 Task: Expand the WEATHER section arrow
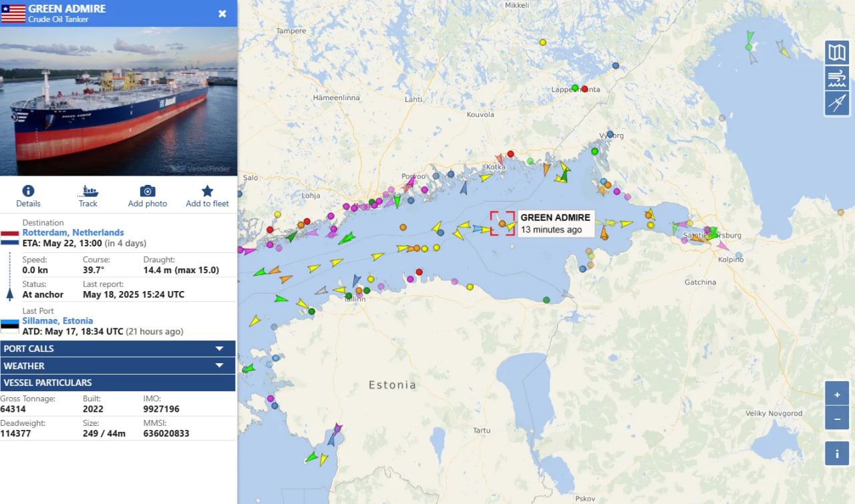(219, 366)
